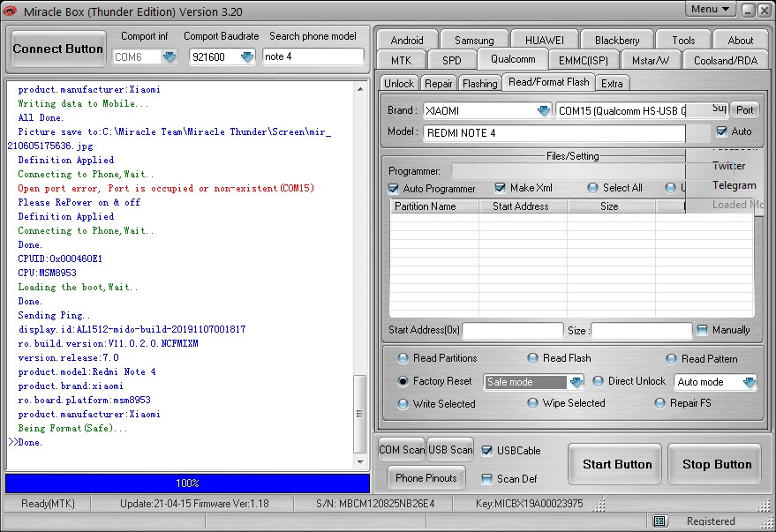Click the Partition Name column header

[434, 206]
